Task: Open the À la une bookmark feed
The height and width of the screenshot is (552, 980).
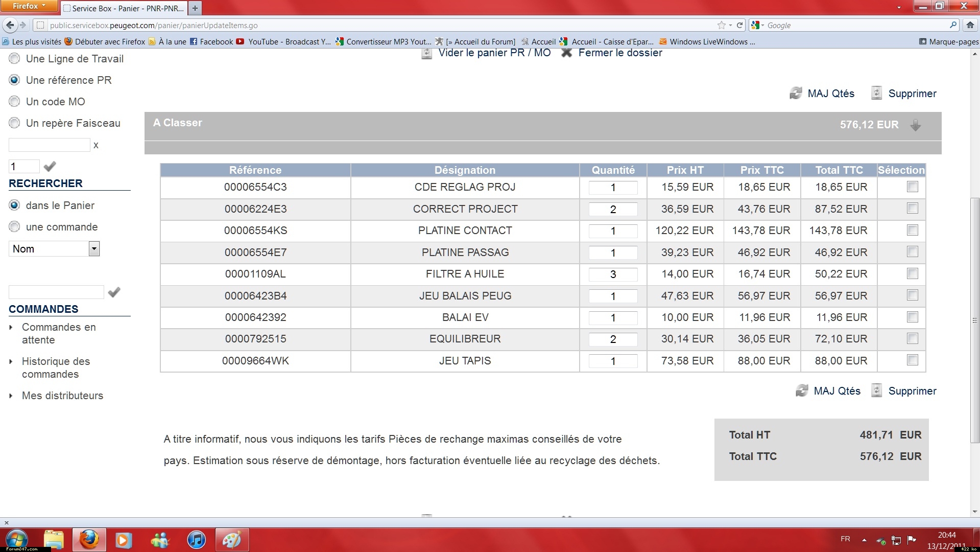Action: point(168,42)
